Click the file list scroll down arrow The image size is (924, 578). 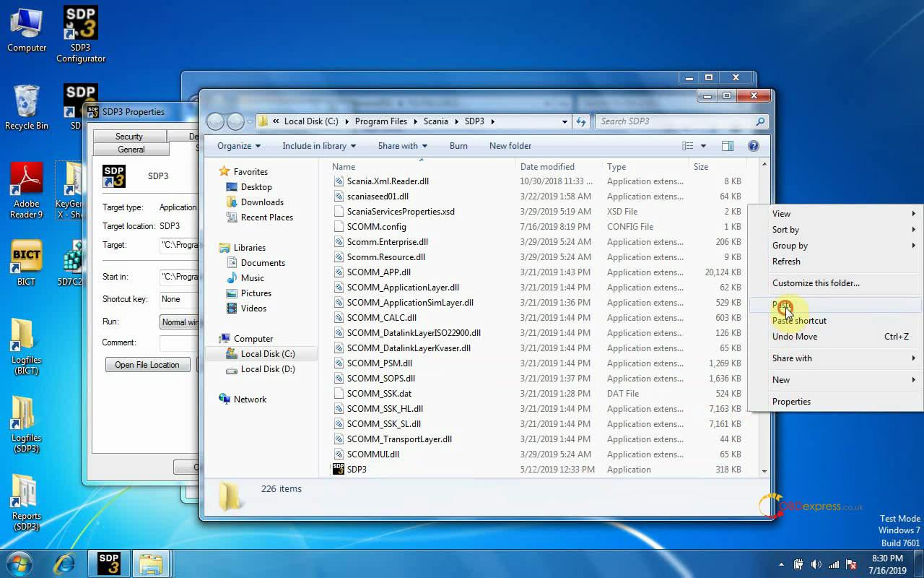[x=764, y=471]
